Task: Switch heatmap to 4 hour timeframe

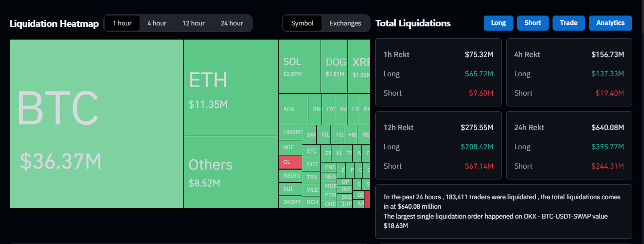Action: 157,23
